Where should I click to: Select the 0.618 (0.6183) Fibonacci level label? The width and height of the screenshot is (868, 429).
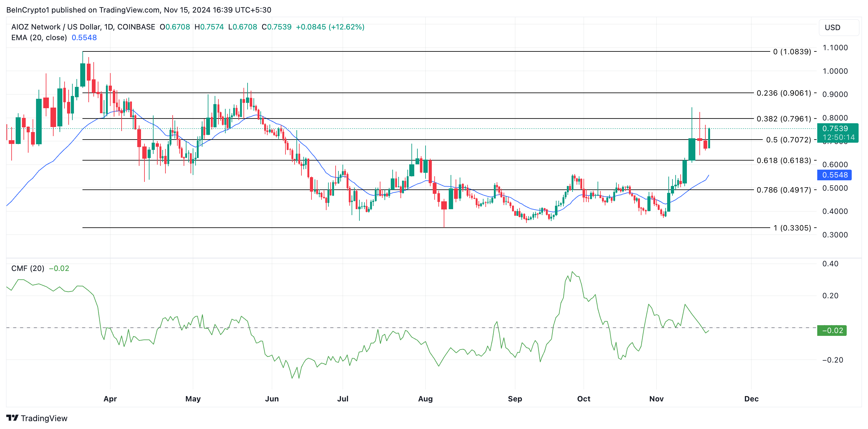point(783,161)
